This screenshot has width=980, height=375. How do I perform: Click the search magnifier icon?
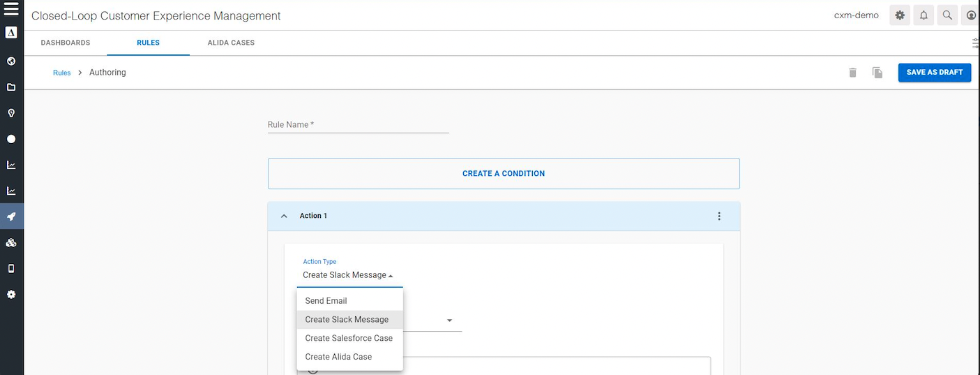[x=947, y=15]
